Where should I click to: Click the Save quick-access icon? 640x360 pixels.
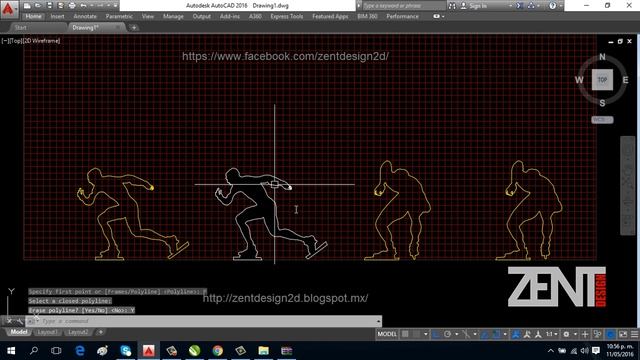49,6
